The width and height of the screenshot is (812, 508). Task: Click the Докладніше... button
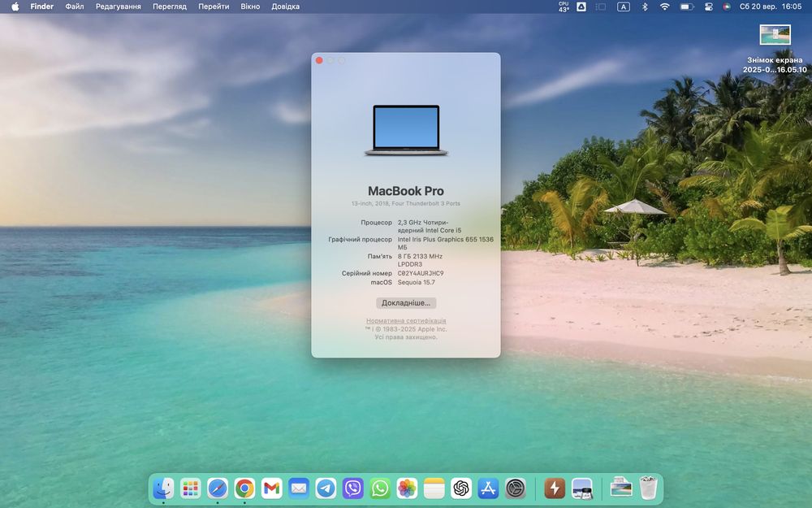406,302
